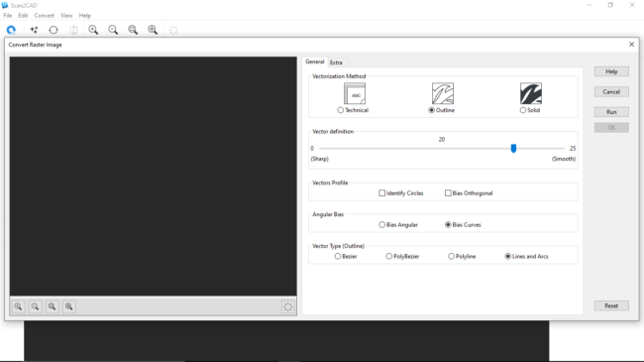Screen dimensions: 644x362
Task: Open the Help menu
Action: (85, 16)
